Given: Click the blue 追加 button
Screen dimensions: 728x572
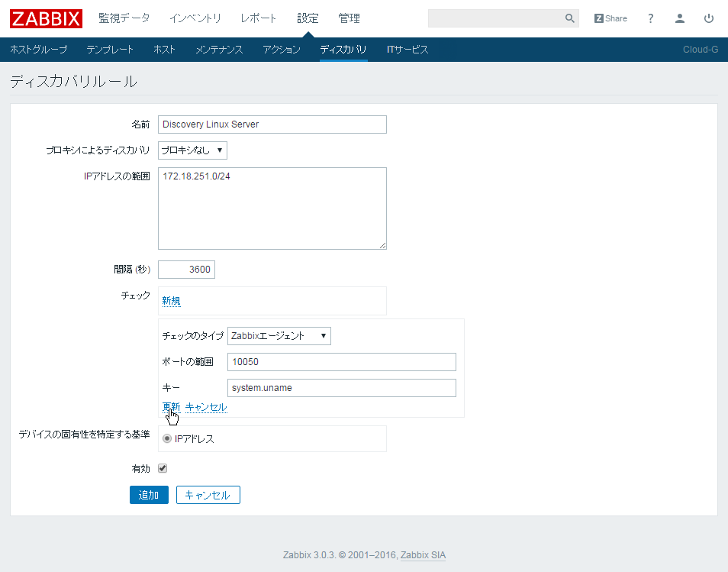Looking at the screenshot, I should pyautogui.click(x=149, y=495).
